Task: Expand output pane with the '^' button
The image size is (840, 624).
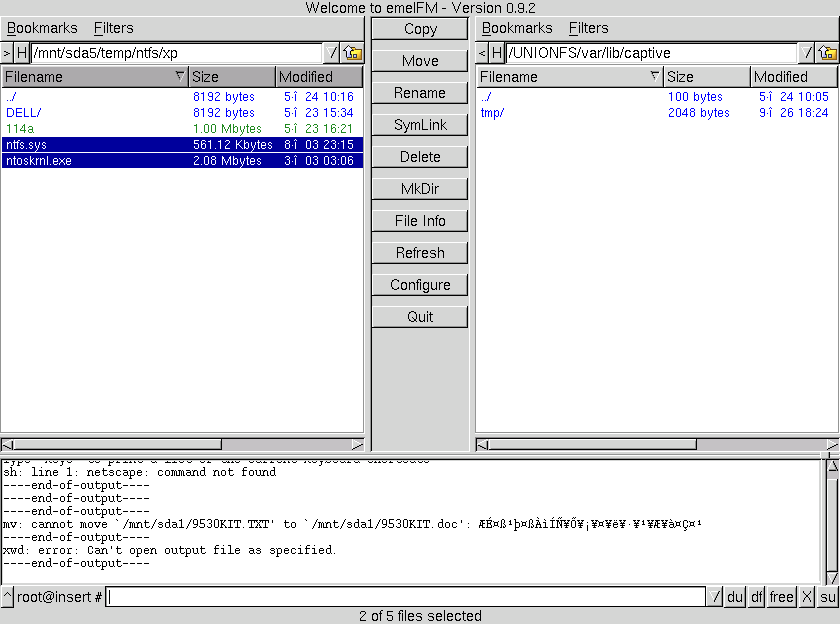Action: point(7,597)
